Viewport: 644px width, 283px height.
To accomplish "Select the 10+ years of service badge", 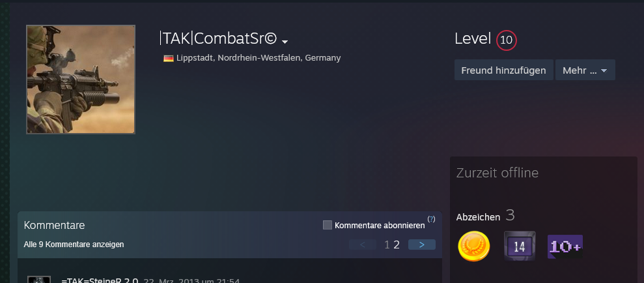I will point(565,246).
